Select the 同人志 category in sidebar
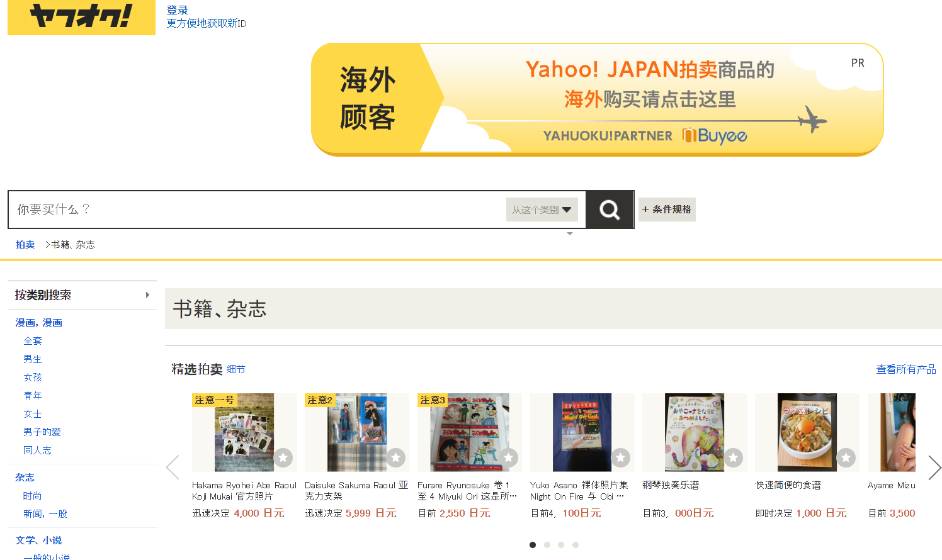942x560 pixels. click(x=38, y=451)
